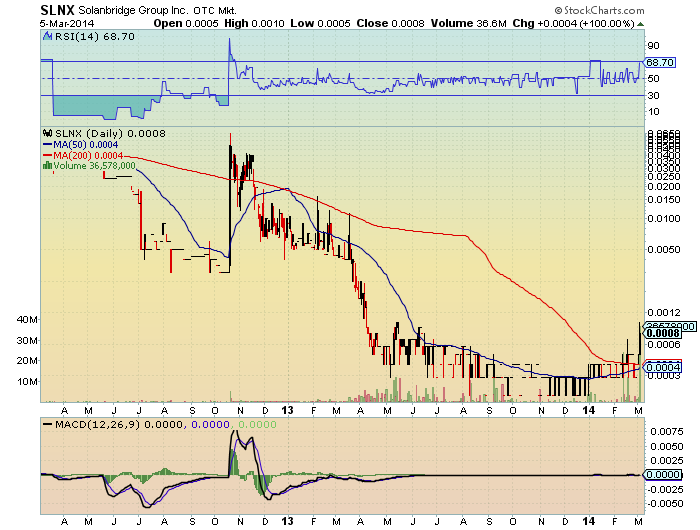Click the RSI(14) 68.70 legend text
Image resolution: width=700 pixels, height=530 pixels.
(95, 37)
